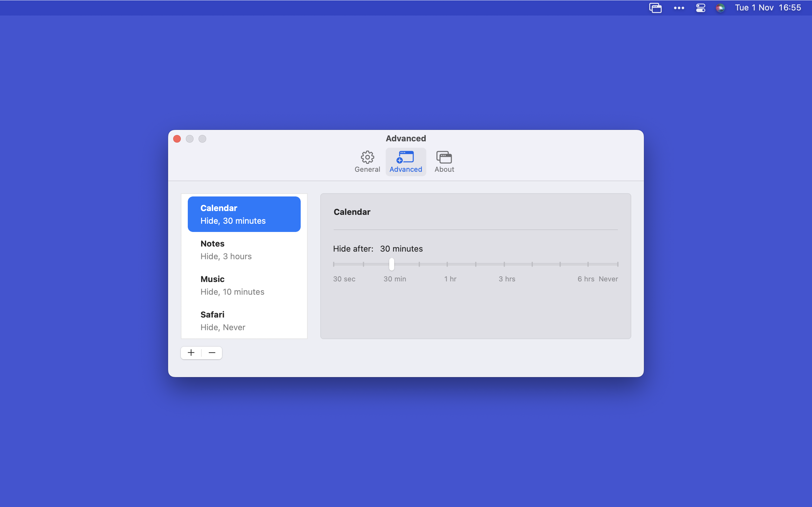The width and height of the screenshot is (812, 507).
Task: Set slider to the 3 hrs tick
Action: click(x=504, y=264)
